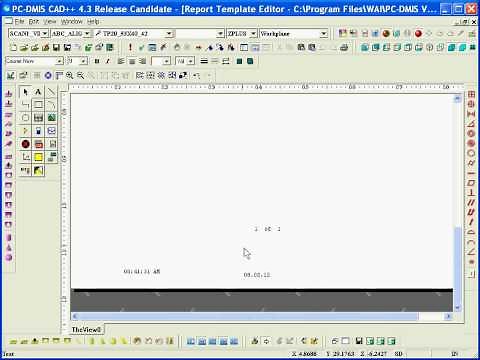Click the printer icon on toolbar
This screenshot has height=360, width=480.
coord(344,48)
